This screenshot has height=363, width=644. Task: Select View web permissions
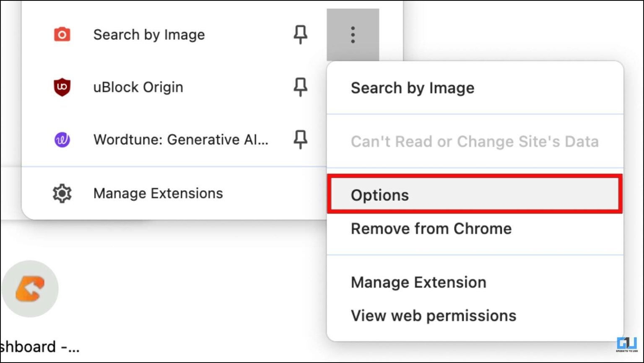(x=433, y=316)
